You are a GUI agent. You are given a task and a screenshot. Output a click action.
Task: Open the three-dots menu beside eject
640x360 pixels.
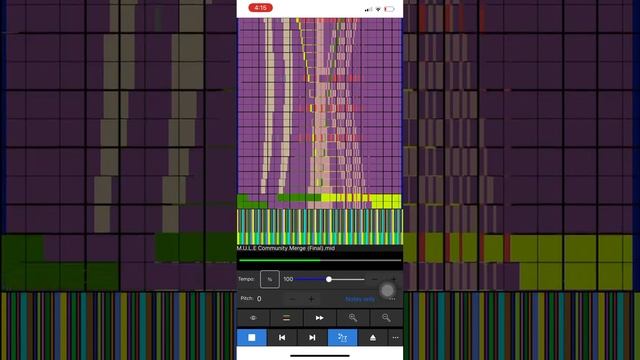point(396,338)
